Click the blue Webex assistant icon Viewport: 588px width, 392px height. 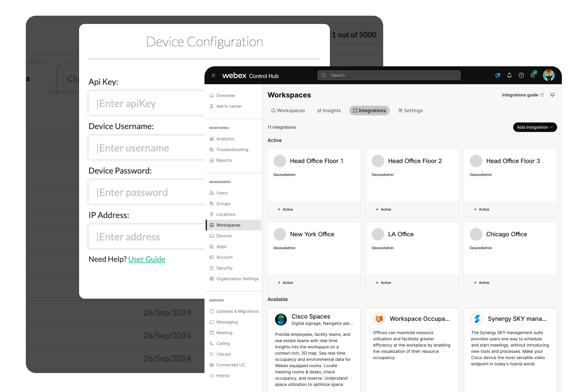pyautogui.click(x=498, y=75)
